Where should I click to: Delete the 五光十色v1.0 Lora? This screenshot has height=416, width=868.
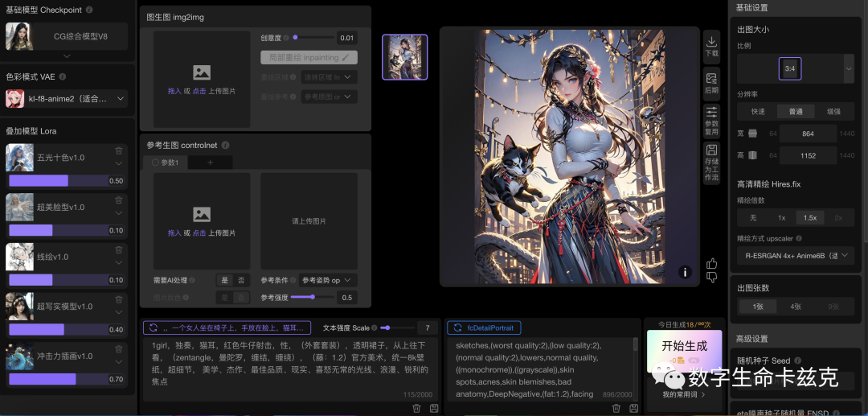pyautogui.click(x=118, y=151)
